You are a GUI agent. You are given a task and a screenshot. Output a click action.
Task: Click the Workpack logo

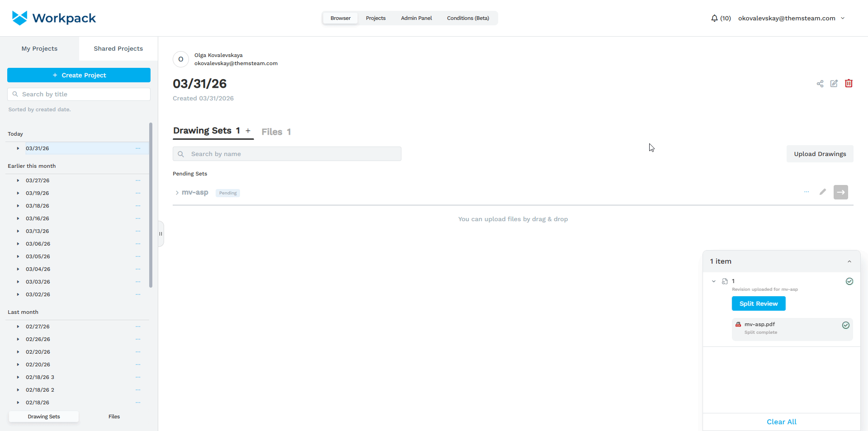click(x=54, y=18)
